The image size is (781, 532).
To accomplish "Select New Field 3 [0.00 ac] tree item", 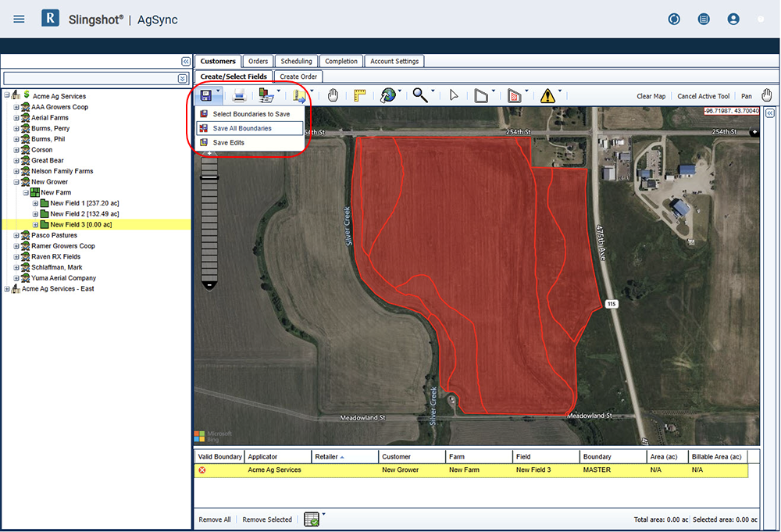I will coord(80,225).
